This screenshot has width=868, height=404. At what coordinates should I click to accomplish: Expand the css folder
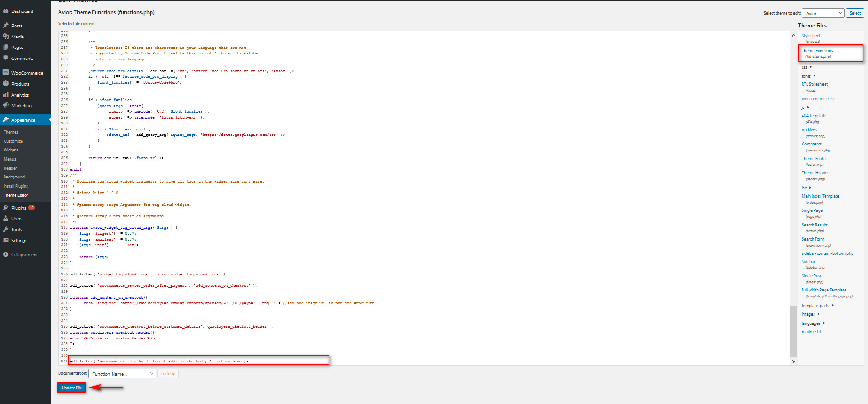pyautogui.click(x=806, y=67)
